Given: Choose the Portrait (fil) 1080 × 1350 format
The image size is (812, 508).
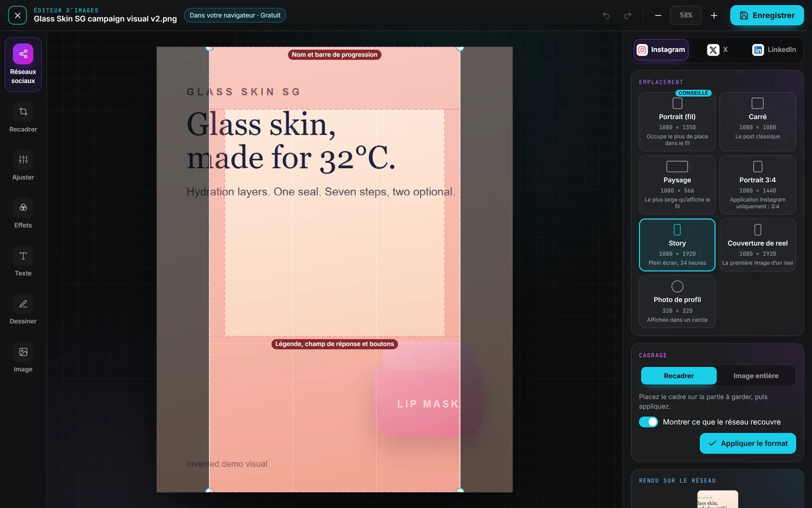Looking at the screenshot, I should pyautogui.click(x=677, y=122).
